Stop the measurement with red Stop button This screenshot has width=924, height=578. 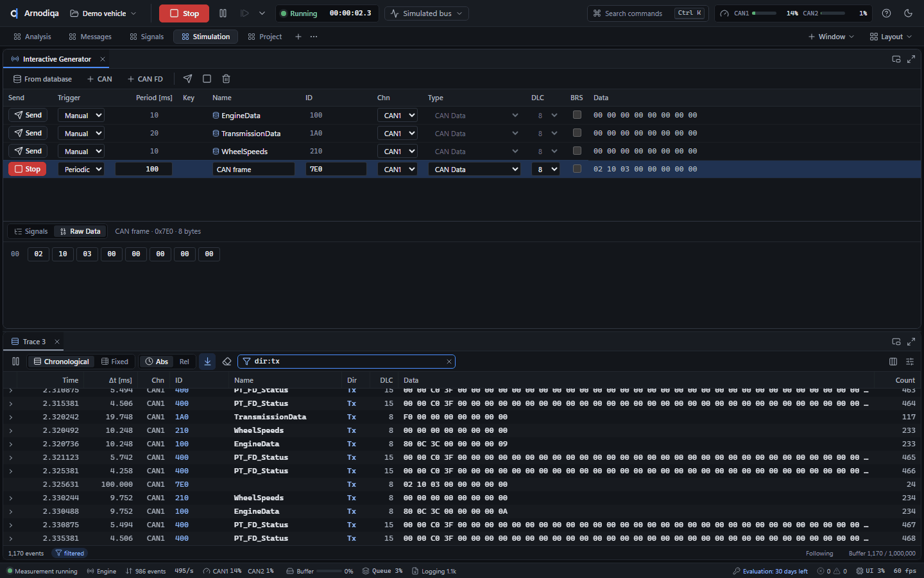184,13
